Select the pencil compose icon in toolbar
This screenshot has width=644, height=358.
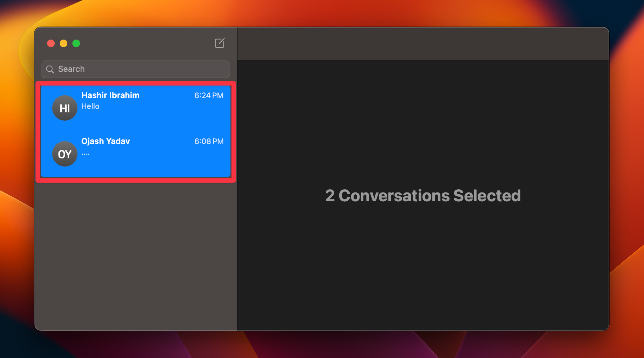pyautogui.click(x=220, y=43)
